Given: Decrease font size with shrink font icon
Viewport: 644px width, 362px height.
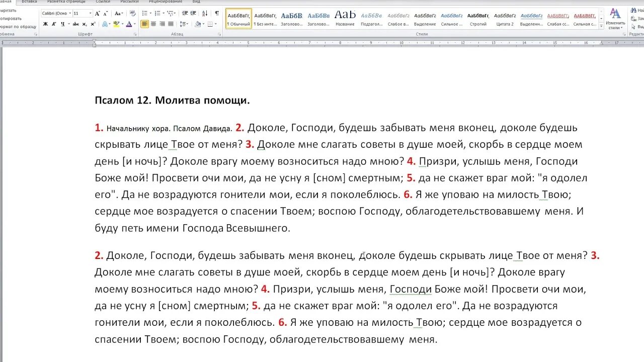Looking at the screenshot, I should click(106, 14).
